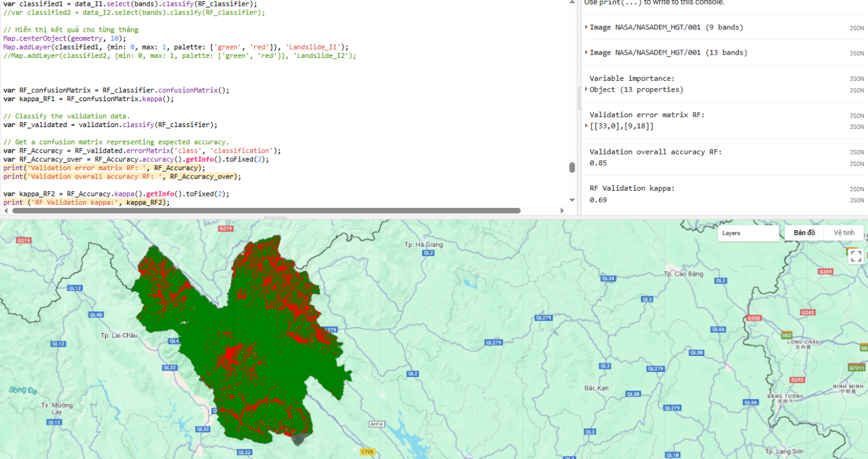Click the Tp. Cao Bằng city label
The width and height of the screenshot is (868, 459).
pyautogui.click(x=683, y=274)
